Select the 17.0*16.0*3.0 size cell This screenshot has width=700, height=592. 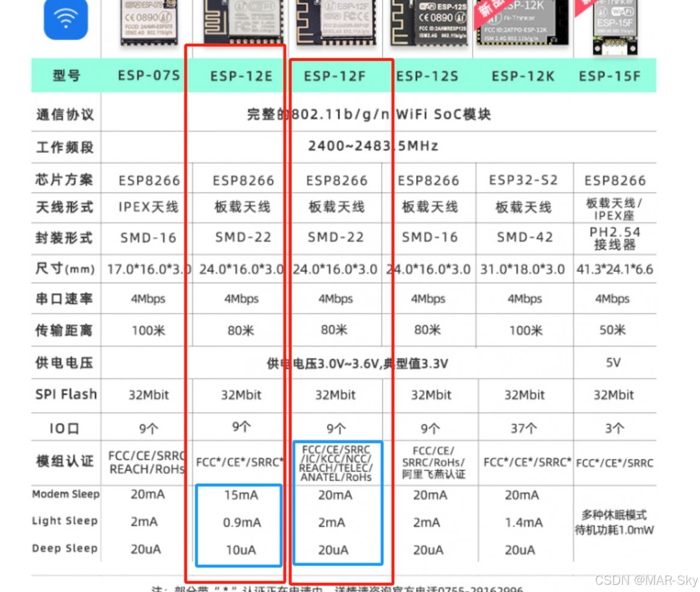[149, 270]
